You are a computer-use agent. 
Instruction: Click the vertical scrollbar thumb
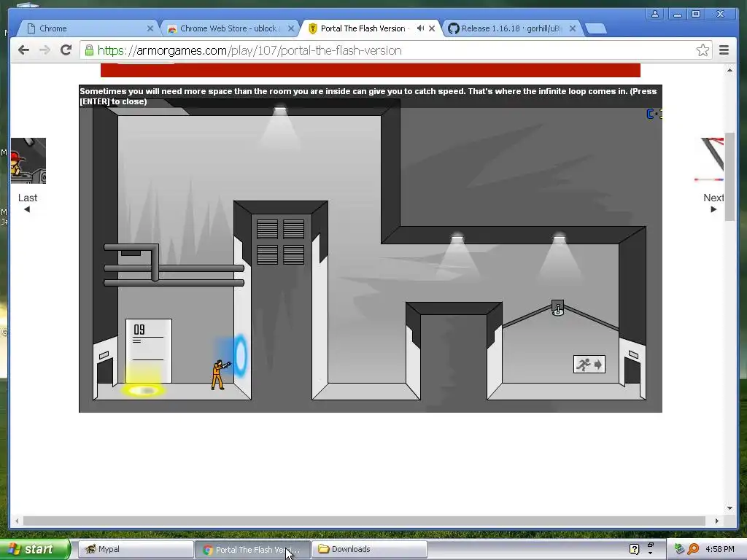pyautogui.click(x=729, y=176)
